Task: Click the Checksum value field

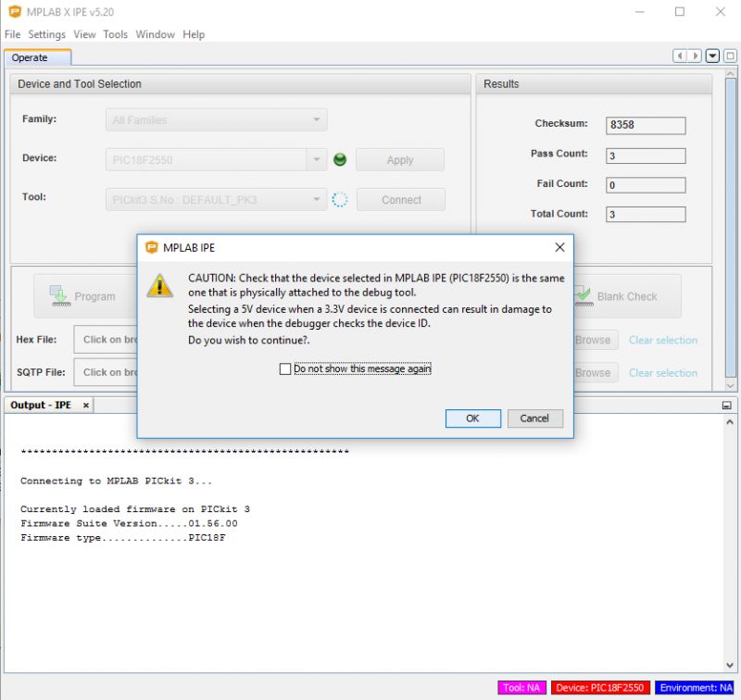Action: point(646,125)
